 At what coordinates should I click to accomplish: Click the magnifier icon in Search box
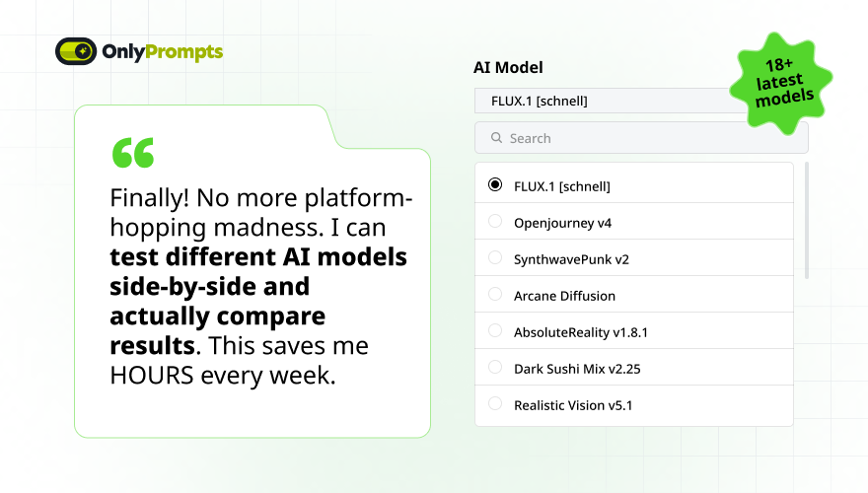point(496,138)
